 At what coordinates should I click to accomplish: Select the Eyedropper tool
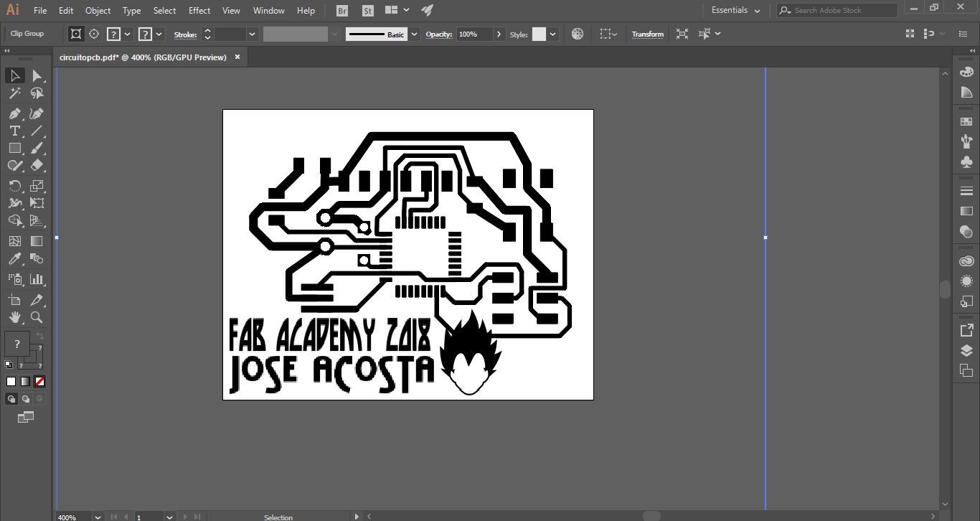pyautogui.click(x=14, y=259)
